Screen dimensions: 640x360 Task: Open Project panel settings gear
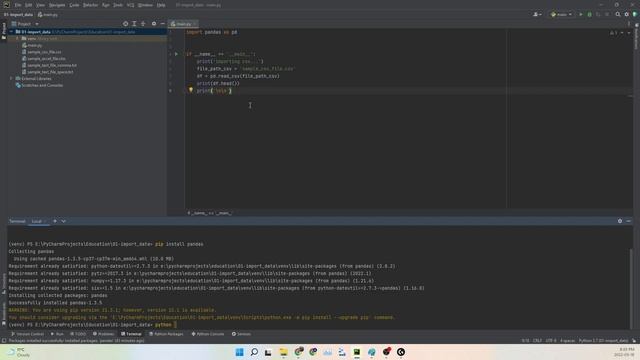coord(154,24)
